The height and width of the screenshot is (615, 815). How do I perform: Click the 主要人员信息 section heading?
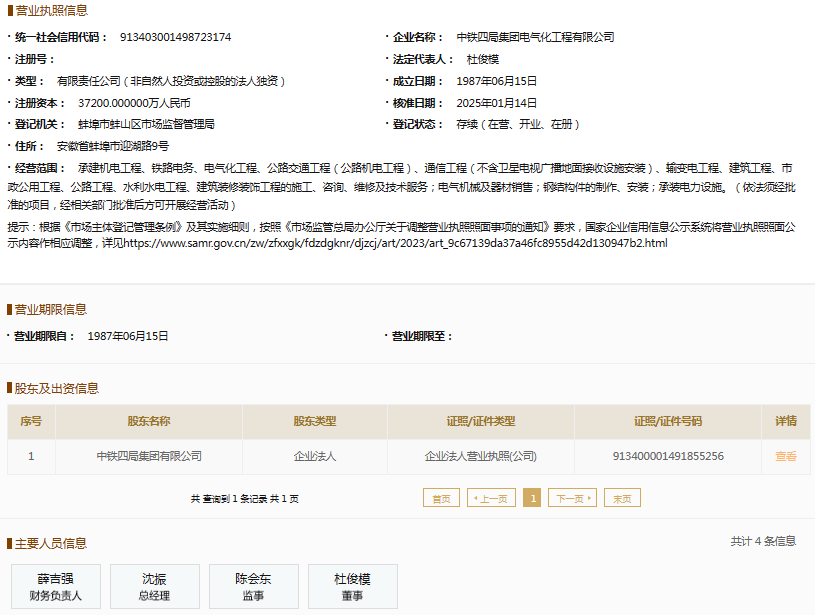click(x=50, y=544)
